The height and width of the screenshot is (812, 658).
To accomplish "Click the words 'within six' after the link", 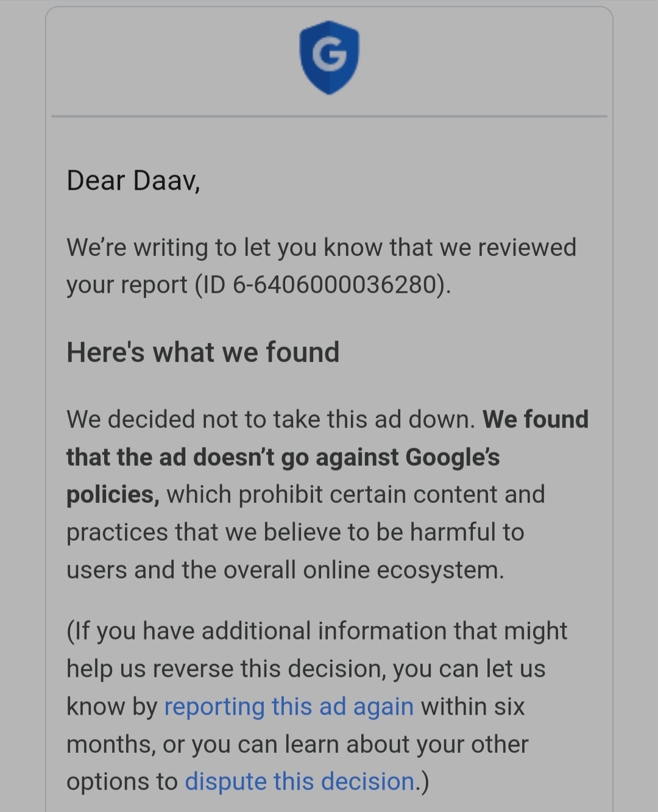I will pos(472,707).
